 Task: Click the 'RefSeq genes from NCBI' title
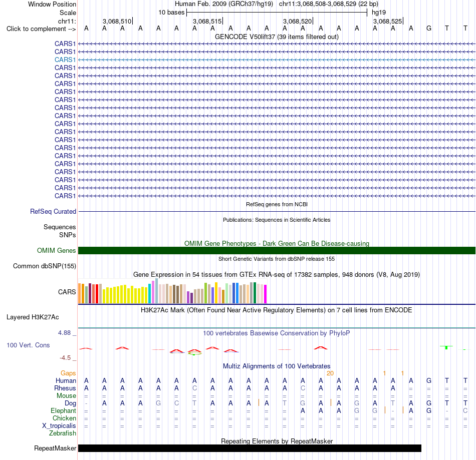click(x=277, y=204)
